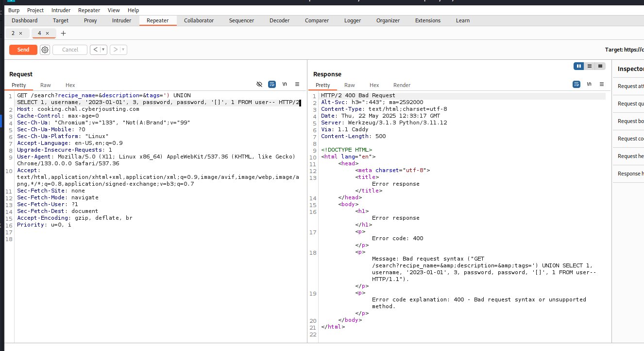Viewport: 644px width, 351px height.
Task: Show Request in Raw view
Action: click(46, 85)
